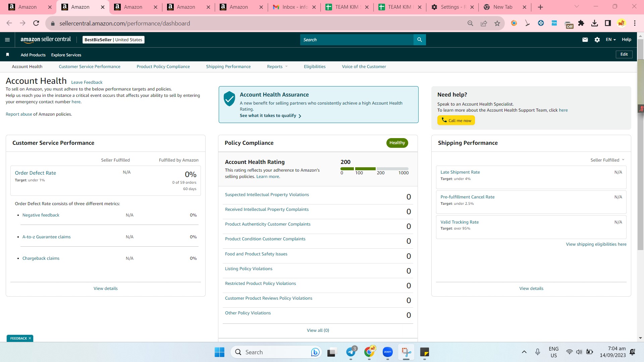Open the settings gear icon in Seller Central
644x362 pixels.
point(597,40)
